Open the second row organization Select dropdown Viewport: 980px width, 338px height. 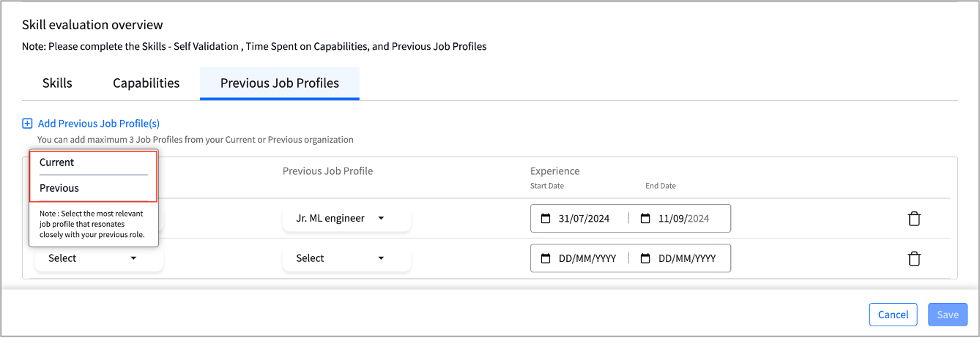[x=99, y=258]
